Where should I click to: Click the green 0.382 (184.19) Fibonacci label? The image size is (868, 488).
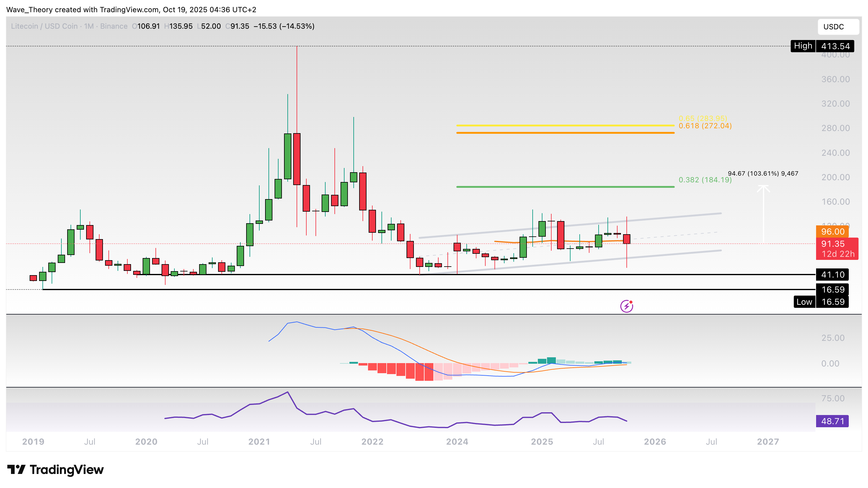(x=705, y=180)
